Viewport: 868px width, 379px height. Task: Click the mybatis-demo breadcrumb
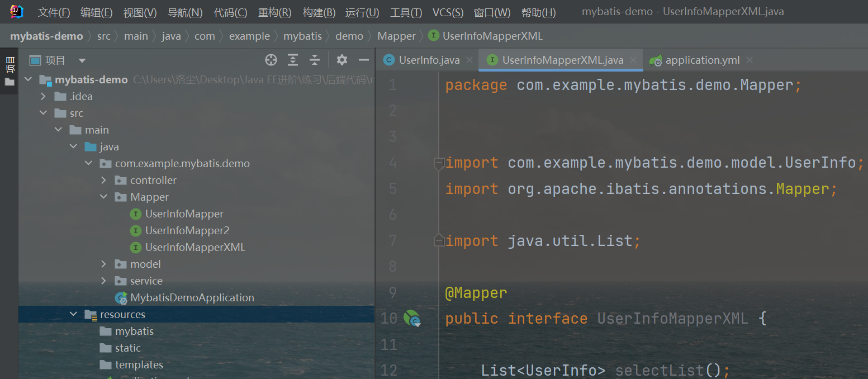[x=46, y=36]
